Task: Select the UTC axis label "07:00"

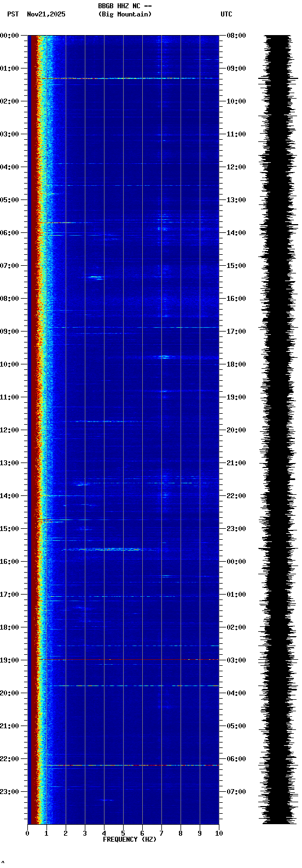Action: click(236, 792)
